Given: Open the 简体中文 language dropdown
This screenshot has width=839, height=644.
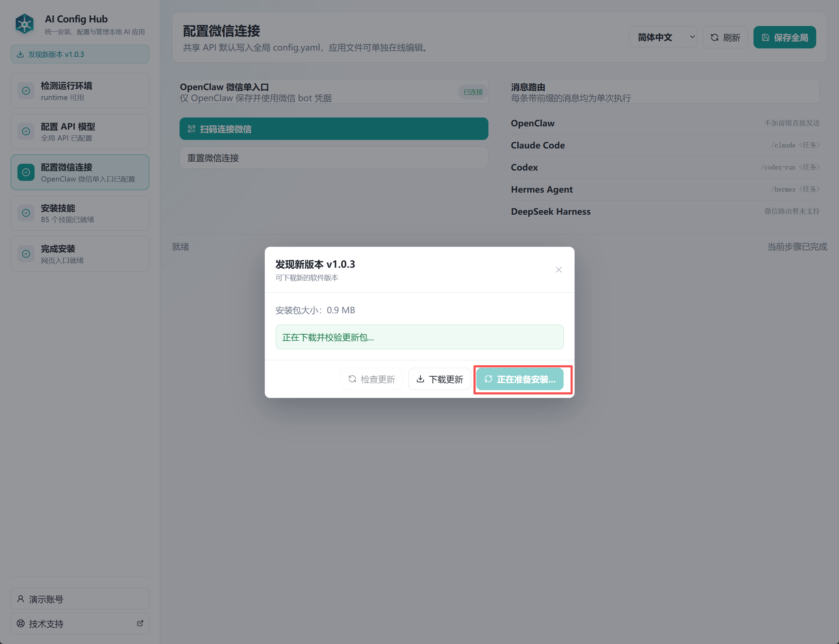Looking at the screenshot, I should [x=663, y=37].
